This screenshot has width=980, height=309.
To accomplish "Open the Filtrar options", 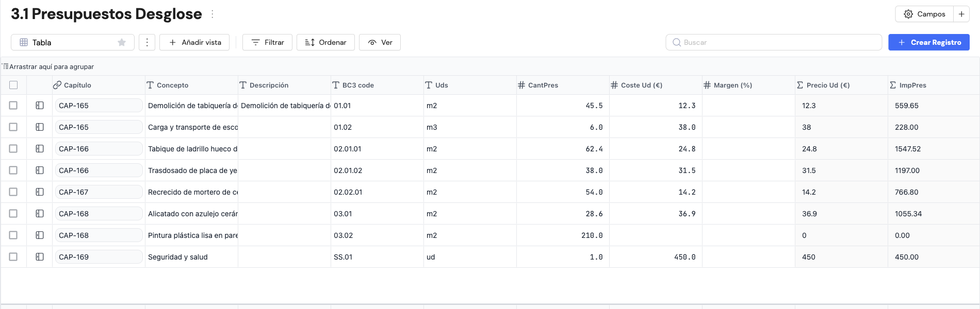I will tap(267, 42).
